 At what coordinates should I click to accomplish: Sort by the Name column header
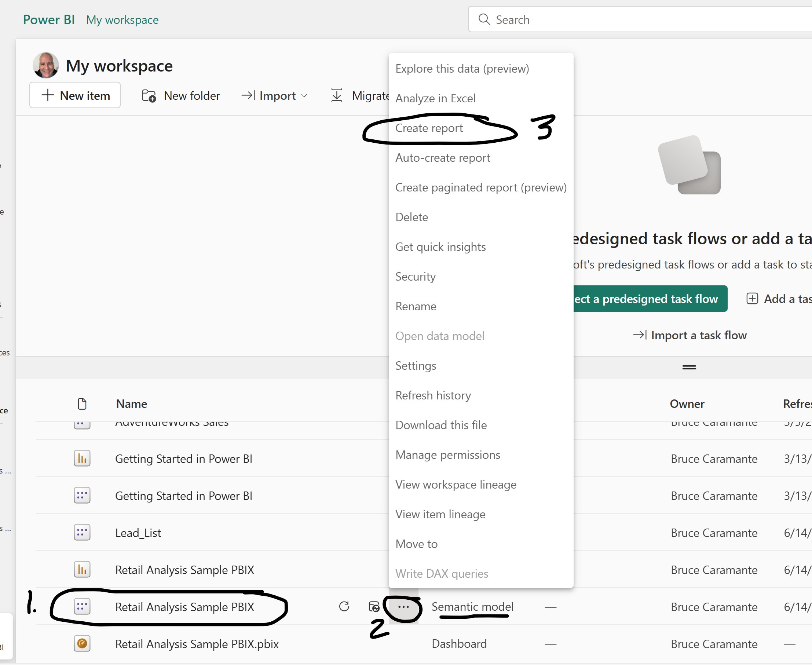coord(131,404)
